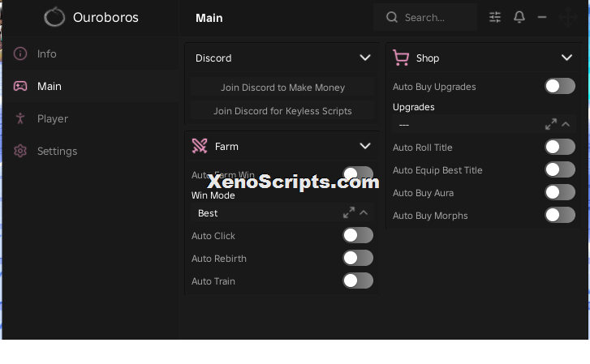This screenshot has height=364, width=590.
Task: Focus the Search input field
Action: click(425, 17)
